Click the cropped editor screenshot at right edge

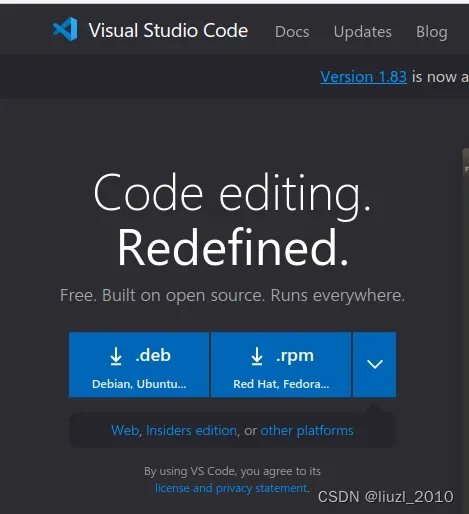(465, 330)
